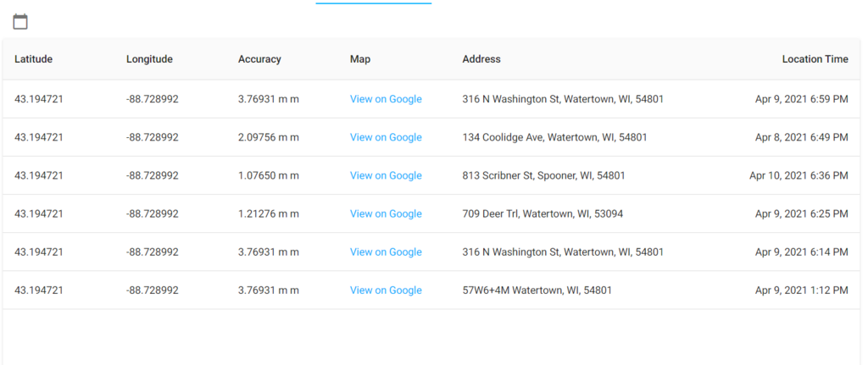
Task: Open View on Google for 6:14 PM entry
Action: click(x=386, y=252)
